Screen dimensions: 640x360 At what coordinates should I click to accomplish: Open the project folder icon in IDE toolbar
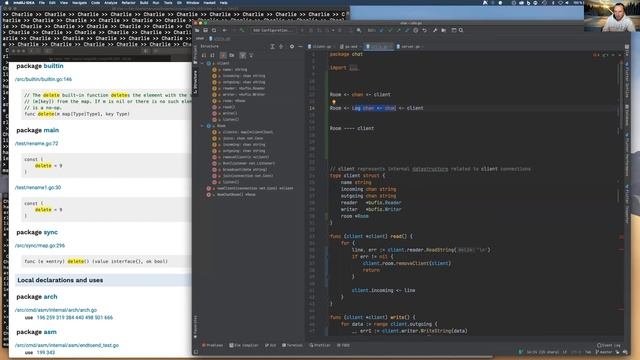pyautogui.click(x=197, y=30)
